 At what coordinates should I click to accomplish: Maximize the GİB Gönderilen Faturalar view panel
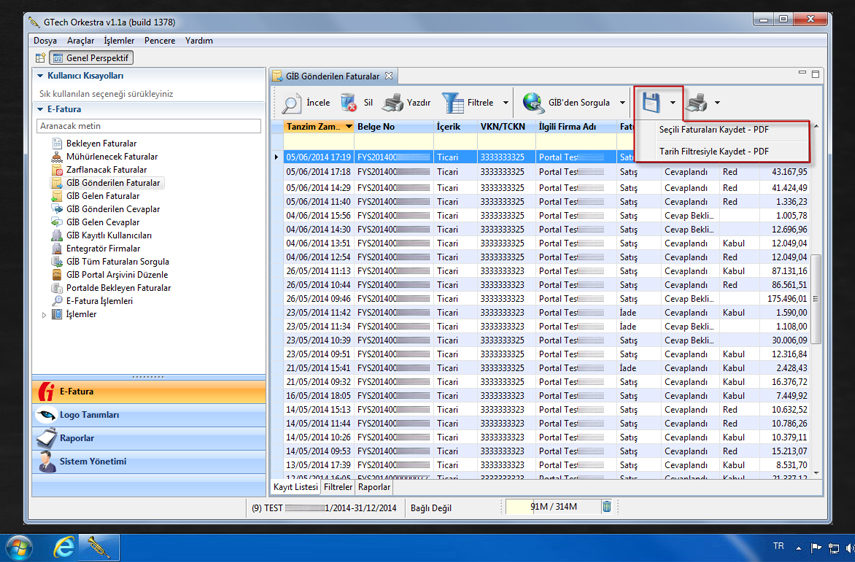pos(815,74)
